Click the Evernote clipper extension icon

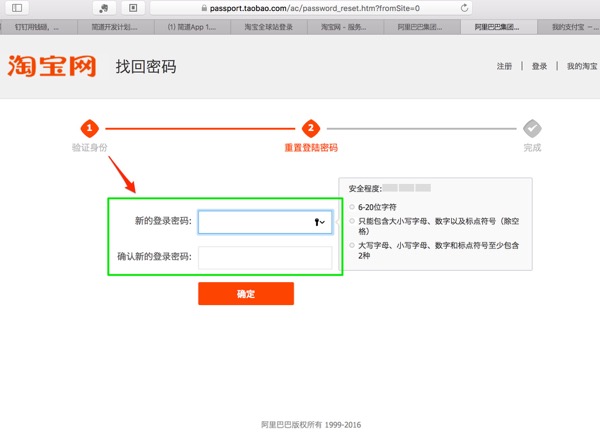pos(104,8)
